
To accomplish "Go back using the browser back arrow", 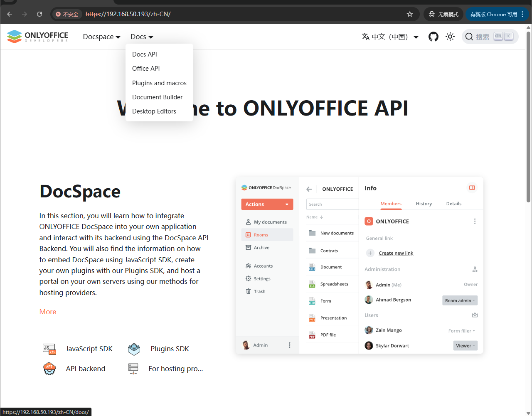I will coord(10,14).
